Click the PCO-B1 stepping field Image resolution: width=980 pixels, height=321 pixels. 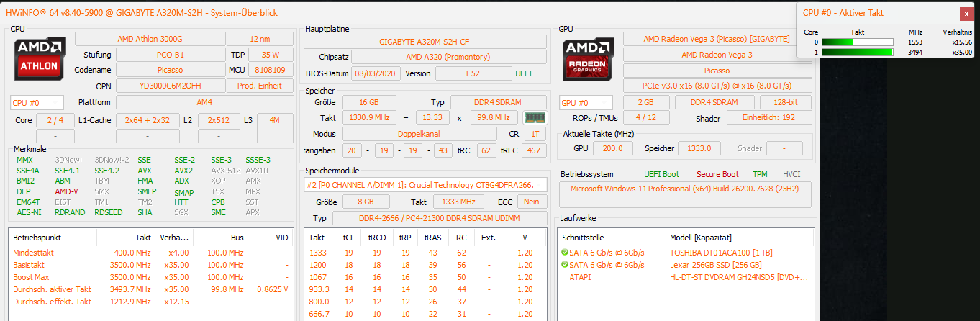pyautogui.click(x=170, y=55)
